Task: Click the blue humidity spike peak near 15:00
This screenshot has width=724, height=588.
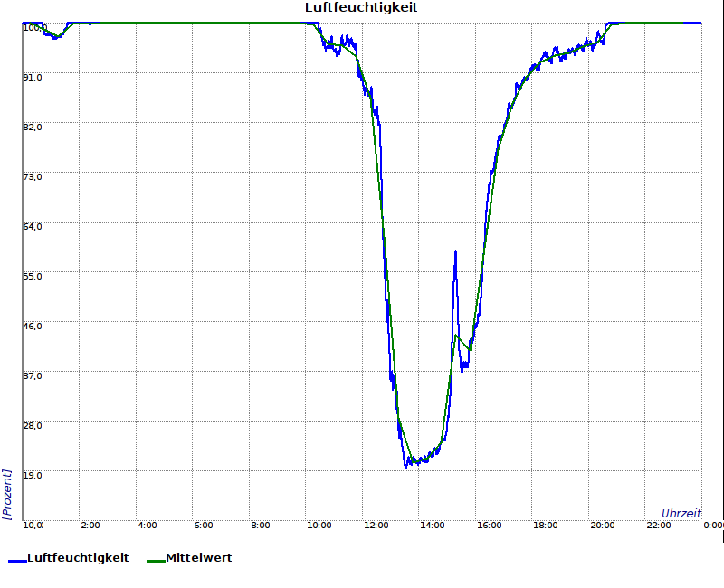Action: (x=456, y=251)
